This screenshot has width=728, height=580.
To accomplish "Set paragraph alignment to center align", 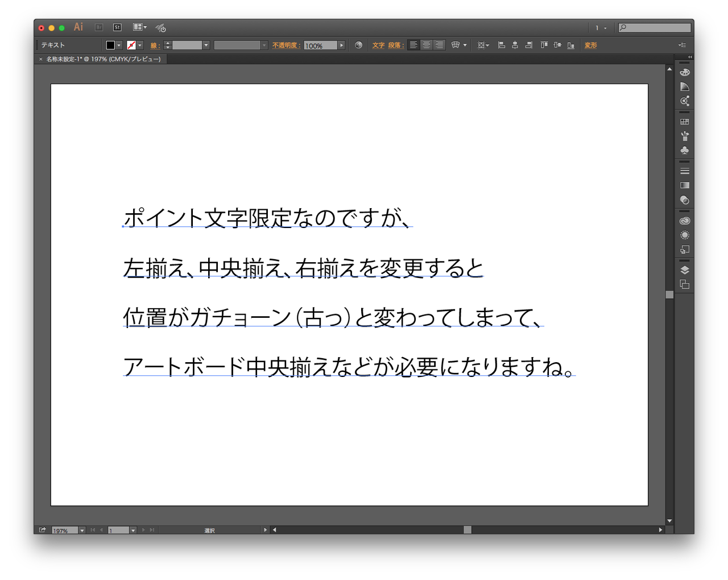I will [x=427, y=45].
